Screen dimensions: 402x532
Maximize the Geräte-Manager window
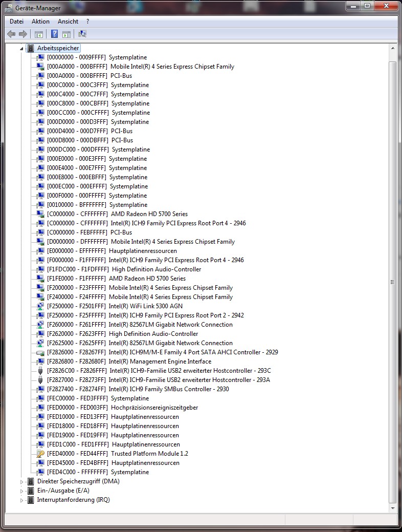point(367,6)
